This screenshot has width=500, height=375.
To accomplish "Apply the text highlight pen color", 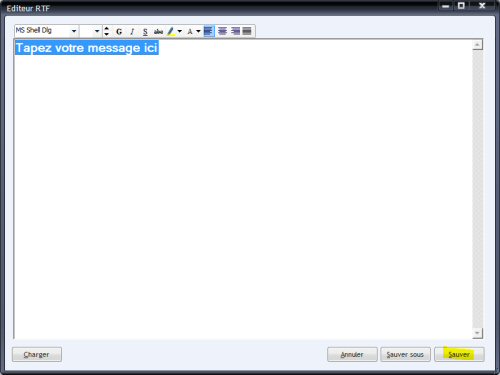I will click(x=171, y=32).
